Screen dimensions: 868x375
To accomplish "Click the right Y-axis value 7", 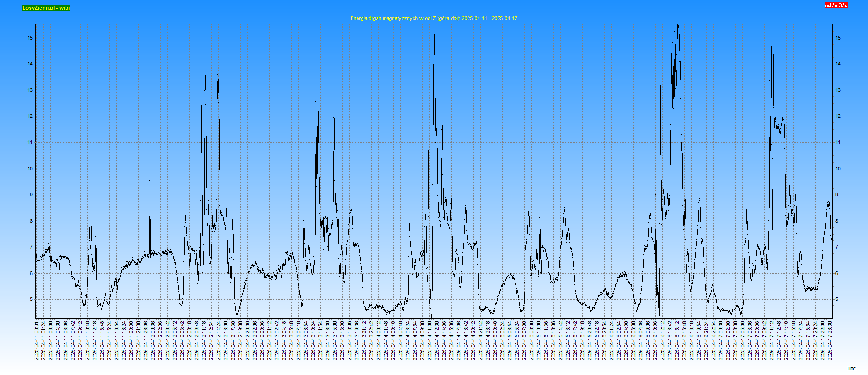I will (837, 247).
